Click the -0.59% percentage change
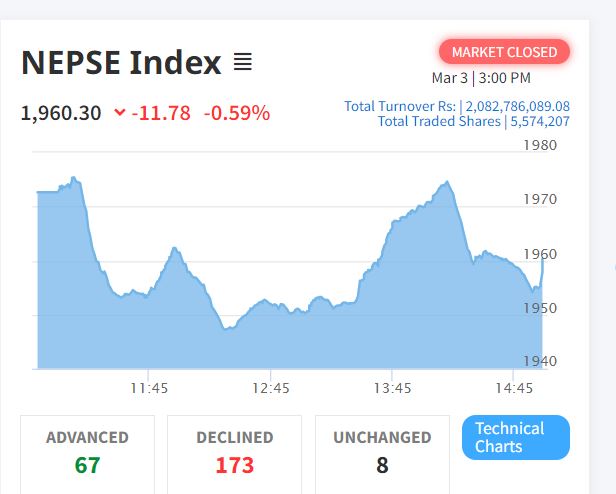The height and width of the screenshot is (494, 616). coord(237,112)
